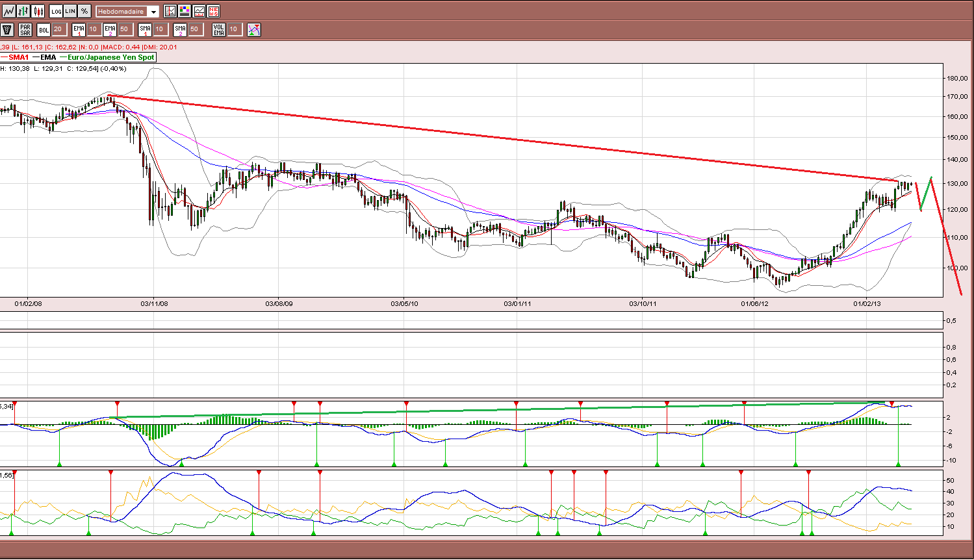
Task: Click the 140,00 price axis label
Action: 958,160
